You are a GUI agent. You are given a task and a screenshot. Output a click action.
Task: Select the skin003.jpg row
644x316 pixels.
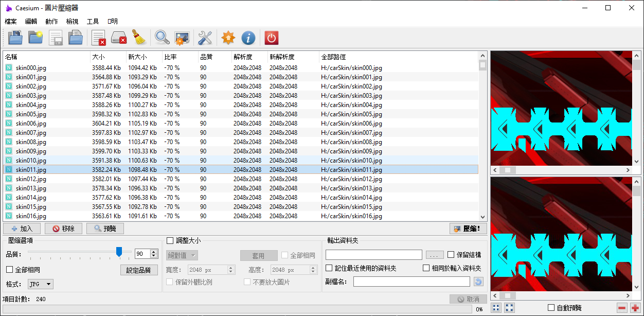tap(241, 95)
